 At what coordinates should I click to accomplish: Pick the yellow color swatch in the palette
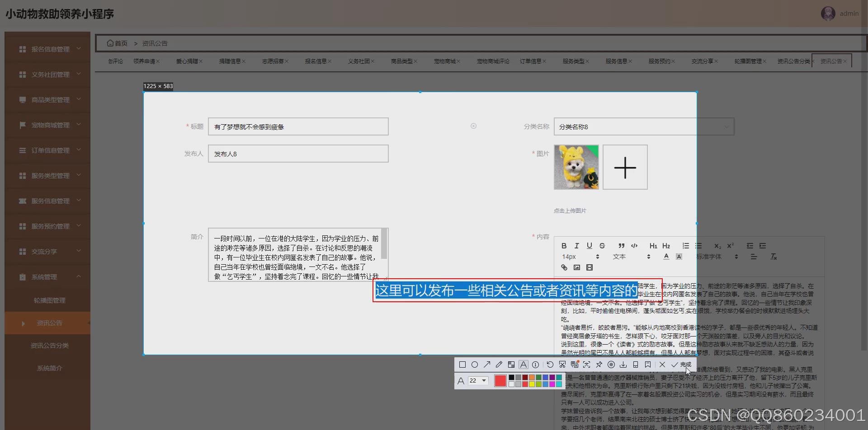pyautogui.click(x=532, y=383)
